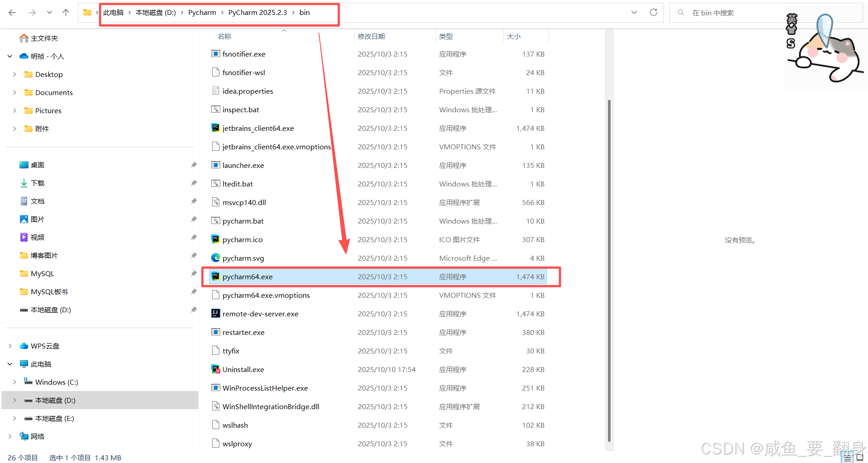This screenshot has width=868, height=463.
Task: Select the msvcp140.dll file icon
Action: tap(216, 202)
